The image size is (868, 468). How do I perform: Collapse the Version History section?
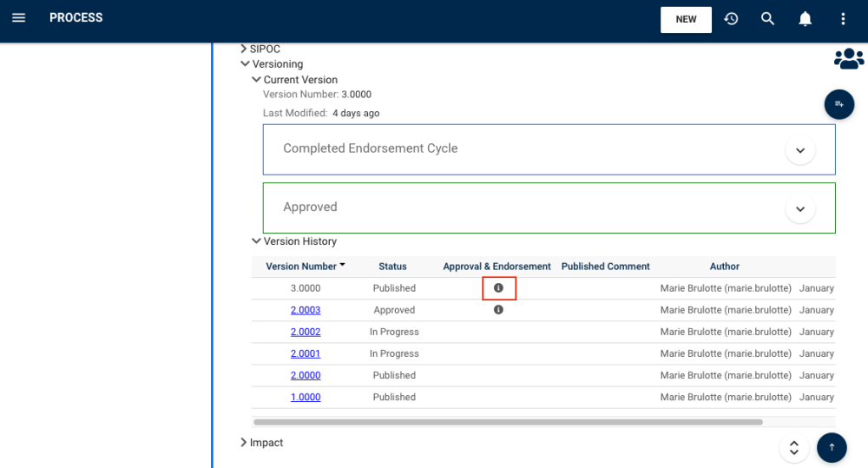256,241
